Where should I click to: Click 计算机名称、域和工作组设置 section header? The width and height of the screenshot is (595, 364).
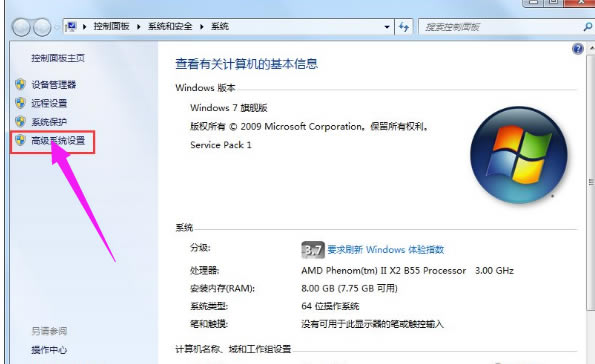233,349
